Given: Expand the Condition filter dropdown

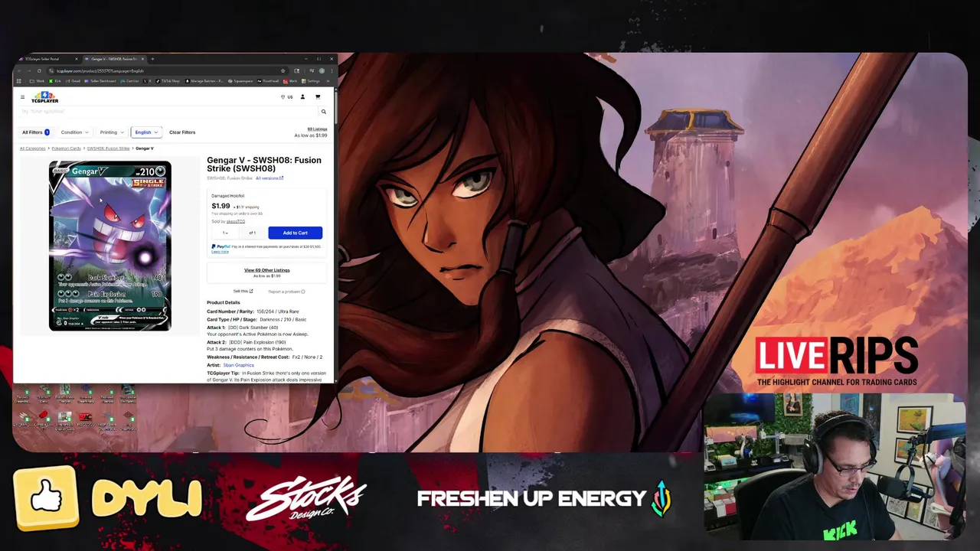Looking at the screenshot, I should (75, 132).
